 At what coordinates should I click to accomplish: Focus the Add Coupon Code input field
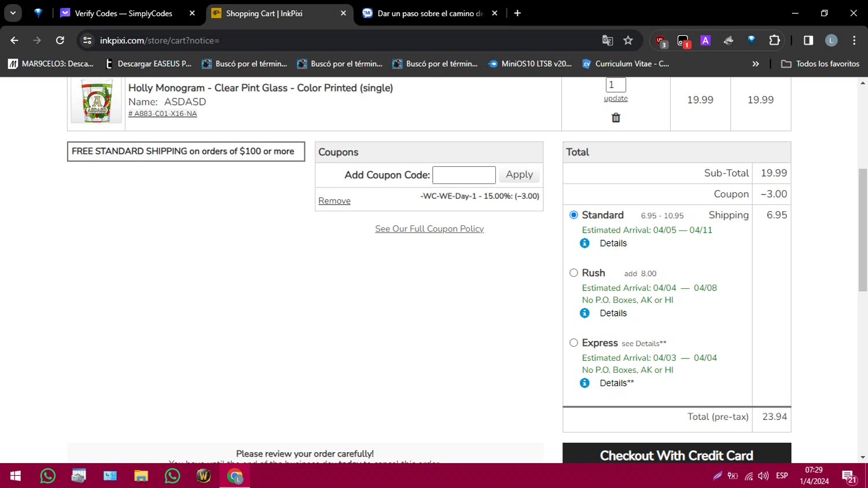(464, 175)
